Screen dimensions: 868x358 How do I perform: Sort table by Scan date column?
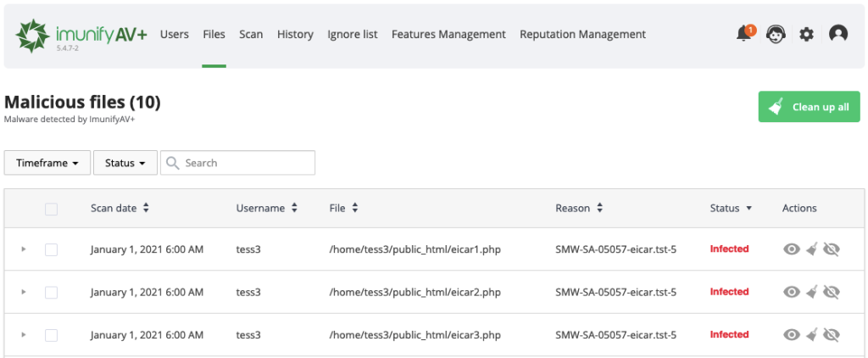120,208
